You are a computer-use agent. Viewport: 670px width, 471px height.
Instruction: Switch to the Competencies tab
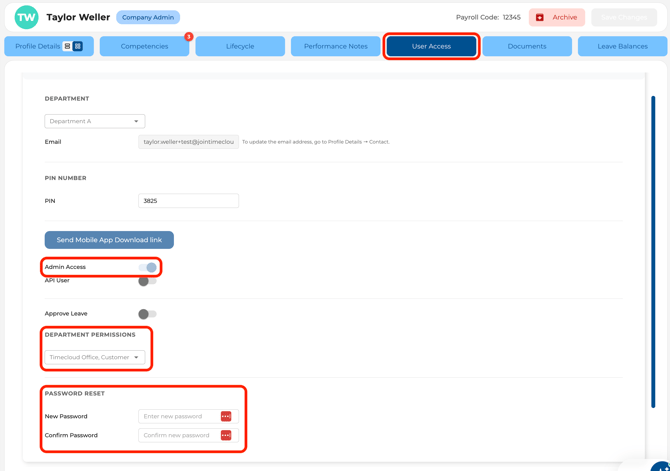tap(144, 46)
